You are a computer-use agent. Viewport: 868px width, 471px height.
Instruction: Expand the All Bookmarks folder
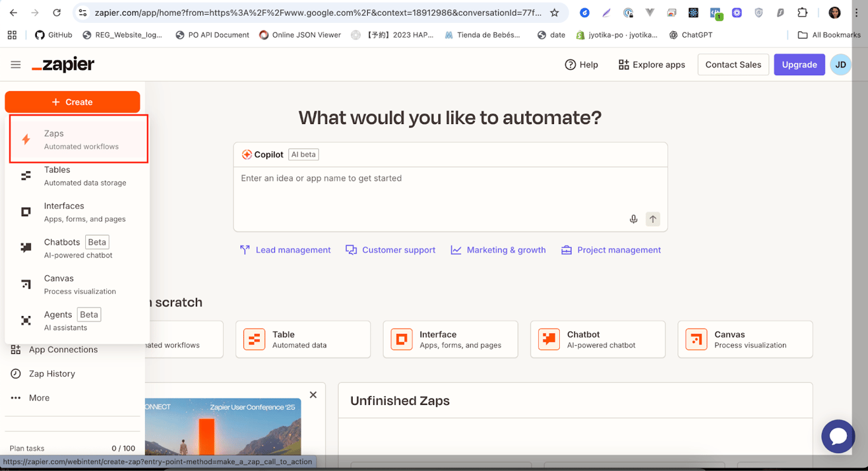(x=829, y=35)
